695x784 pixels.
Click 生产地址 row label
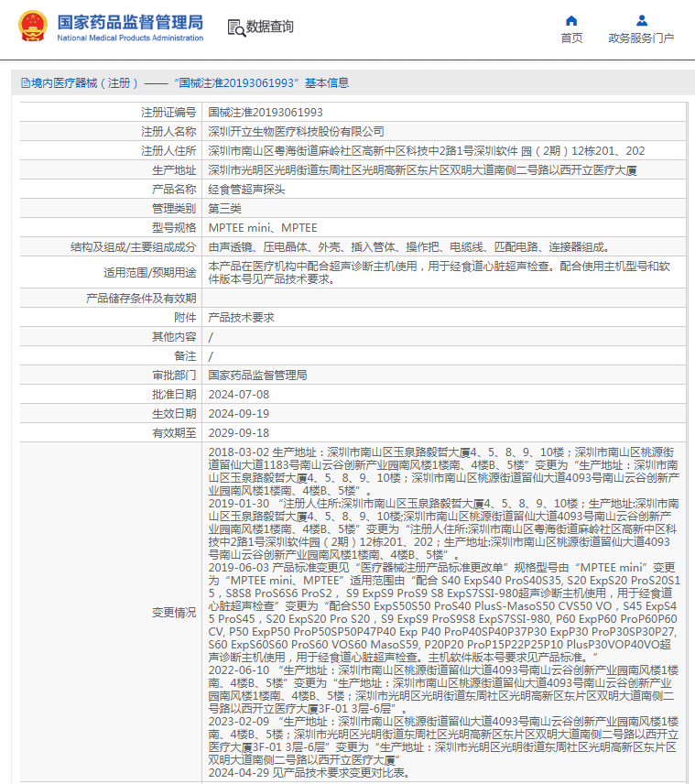click(174, 170)
